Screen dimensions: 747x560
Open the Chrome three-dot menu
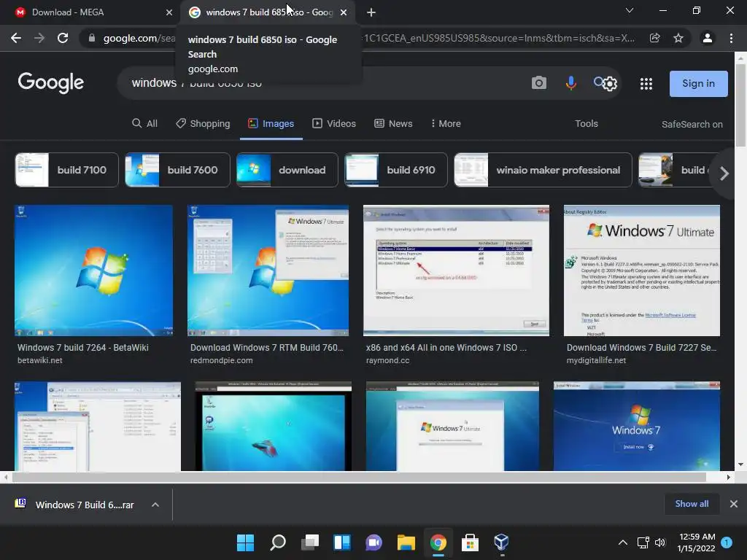tap(731, 38)
